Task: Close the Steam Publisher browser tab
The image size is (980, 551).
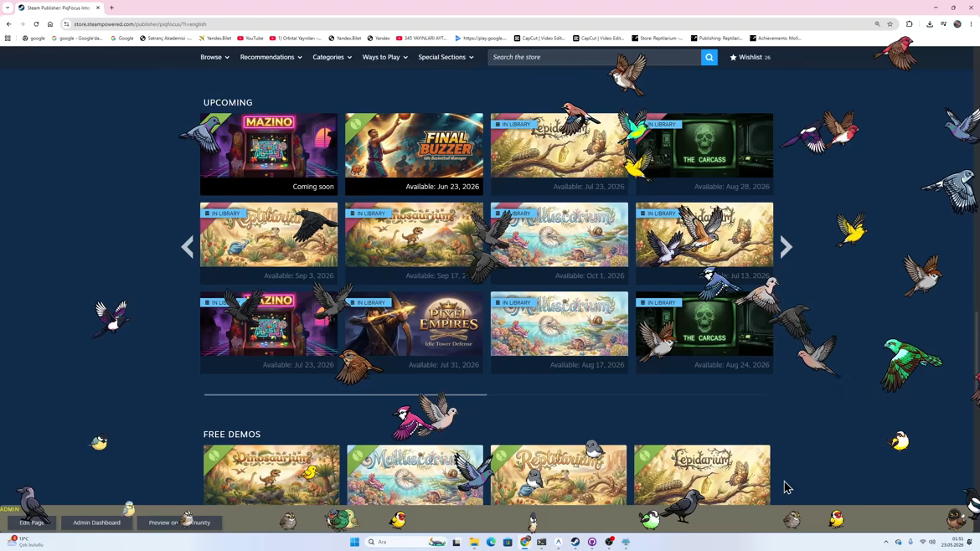Action: click(97, 8)
